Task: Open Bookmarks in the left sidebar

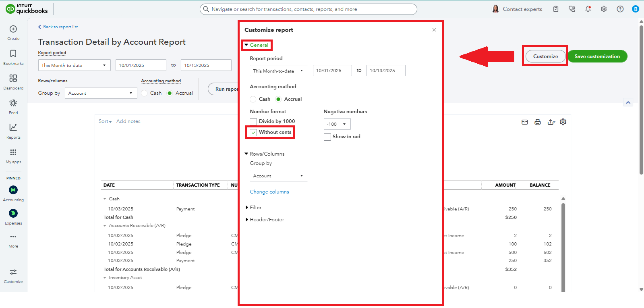Action: click(13, 57)
